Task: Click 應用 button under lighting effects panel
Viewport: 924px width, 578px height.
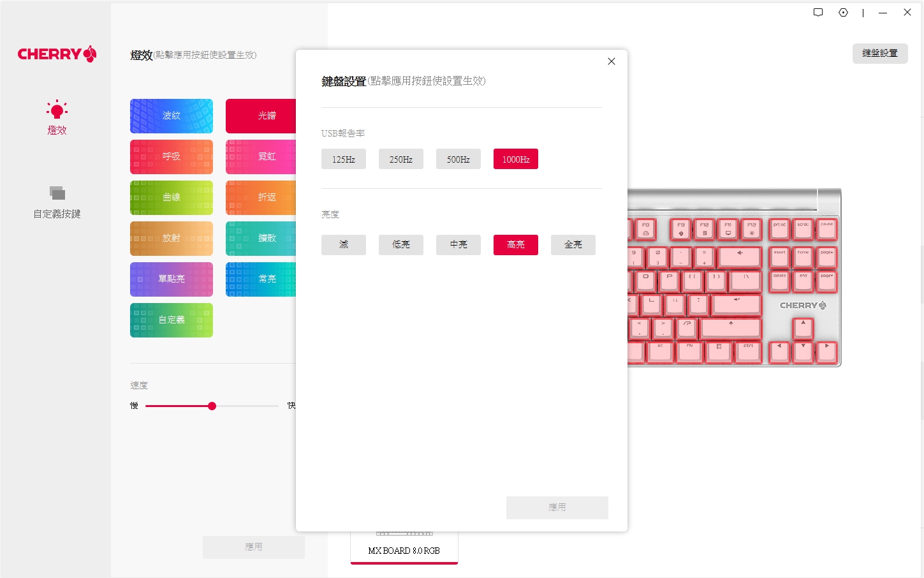Action: point(254,547)
